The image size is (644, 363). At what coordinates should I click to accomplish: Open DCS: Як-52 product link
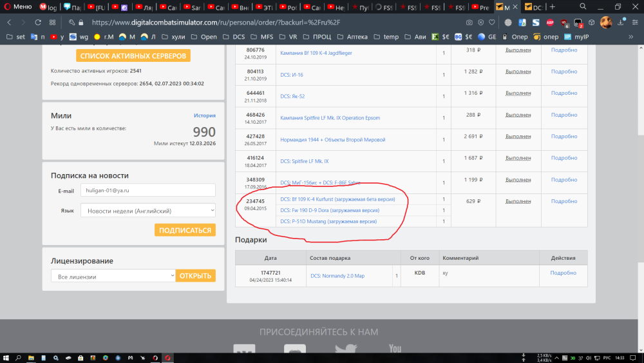pyautogui.click(x=292, y=96)
